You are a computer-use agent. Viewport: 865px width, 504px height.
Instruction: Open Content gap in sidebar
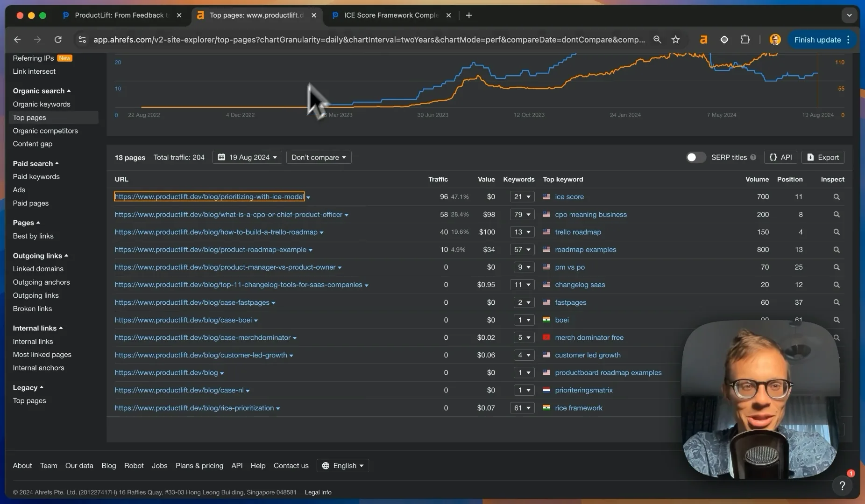(x=33, y=144)
